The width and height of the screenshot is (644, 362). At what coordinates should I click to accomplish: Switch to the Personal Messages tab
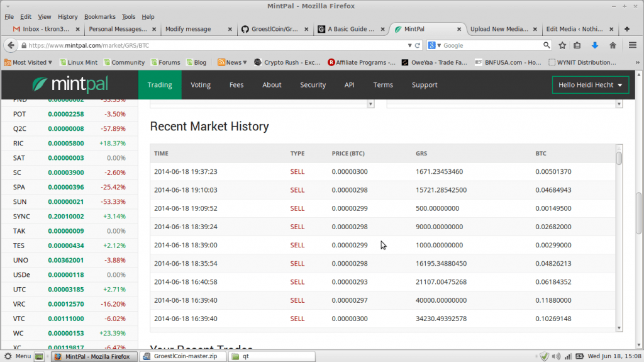pyautogui.click(x=118, y=29)
